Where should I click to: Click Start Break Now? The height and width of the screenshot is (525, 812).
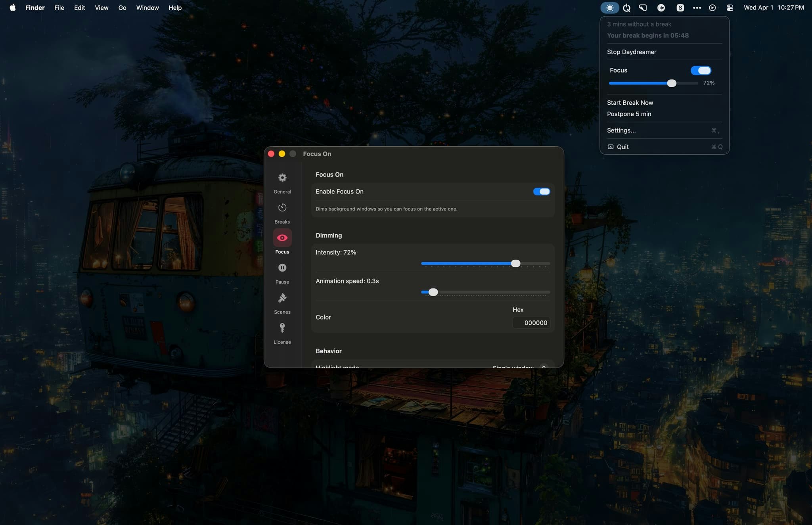point(630,103)
